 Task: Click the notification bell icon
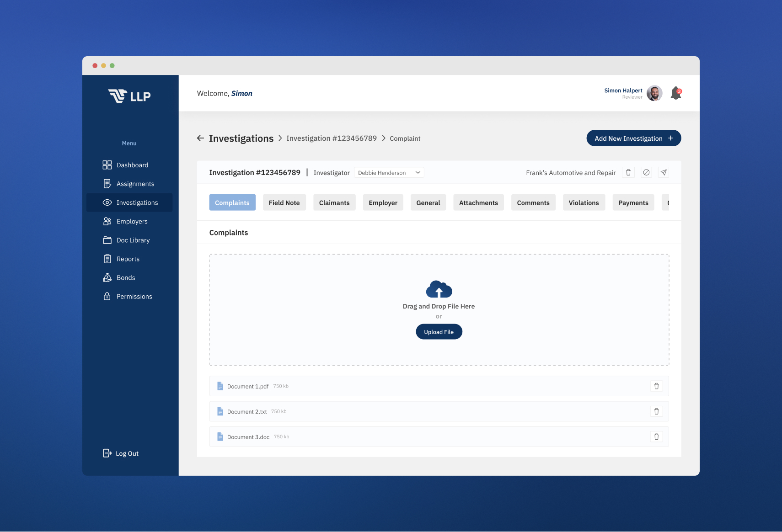675,93
